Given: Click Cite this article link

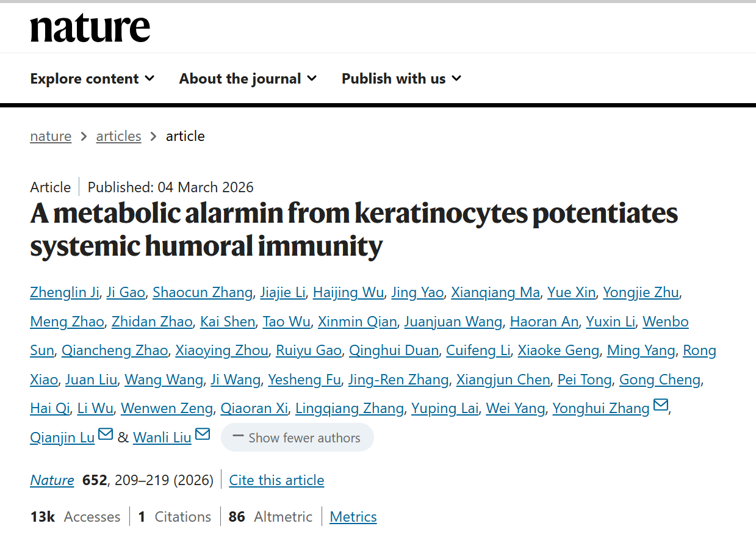Looking at the screenshot, I should [x=276, y=480].
